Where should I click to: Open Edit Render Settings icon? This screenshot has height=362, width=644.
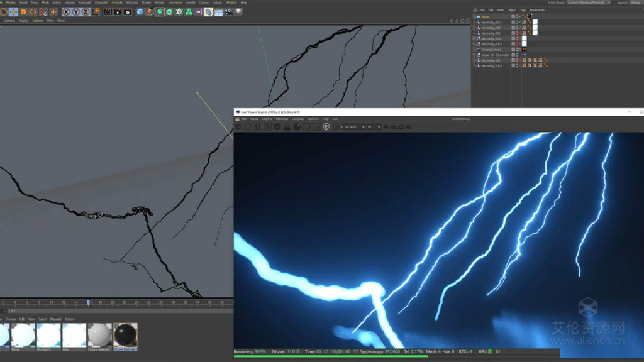pos(128,12)
